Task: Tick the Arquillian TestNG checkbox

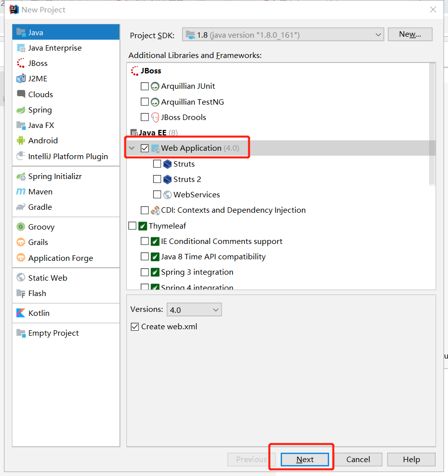Action: pos(145,102)
